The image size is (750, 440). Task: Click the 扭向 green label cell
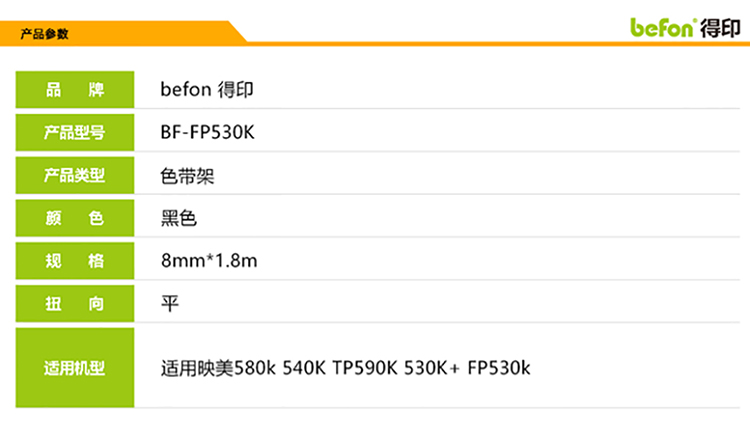75,304
